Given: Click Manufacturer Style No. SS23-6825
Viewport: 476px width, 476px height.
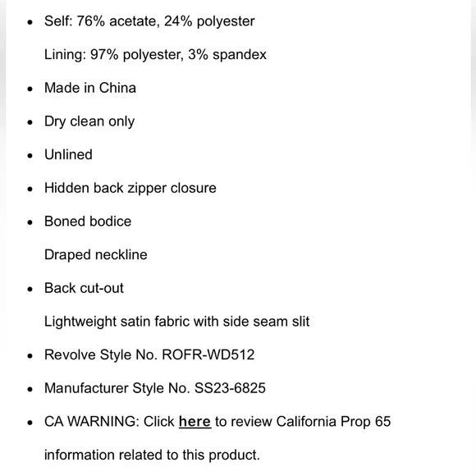Looking at the screenshot, I should click(155, 388).
